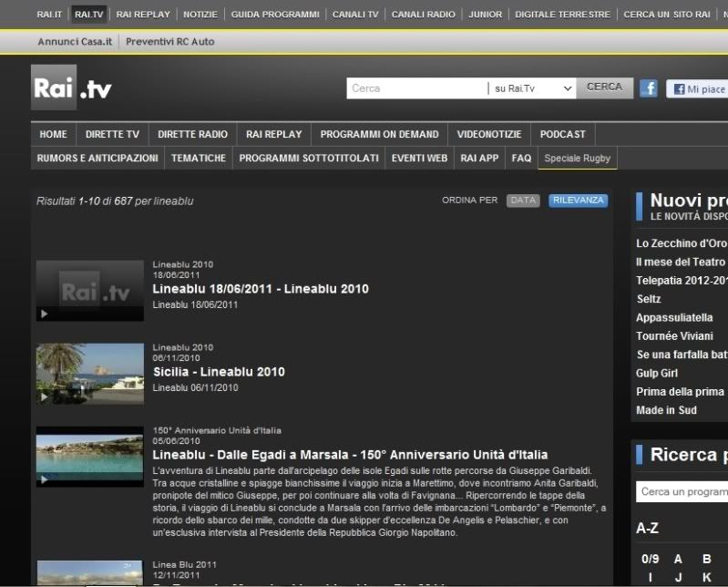
Task: Click in the Cerca un programma field
Action: coord(682,492)
